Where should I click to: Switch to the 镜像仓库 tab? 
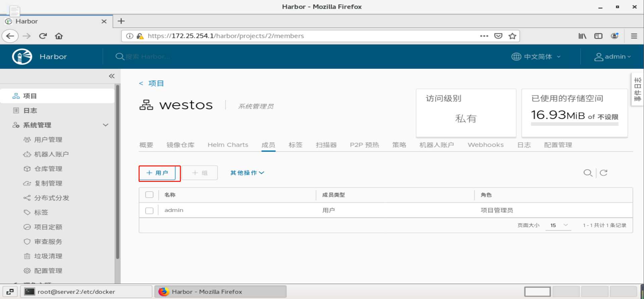180,145
